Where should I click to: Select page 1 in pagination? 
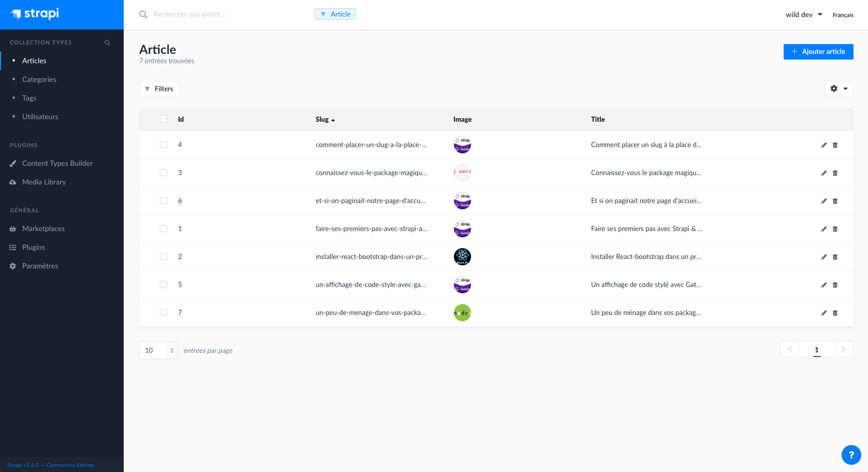point(817,350)
